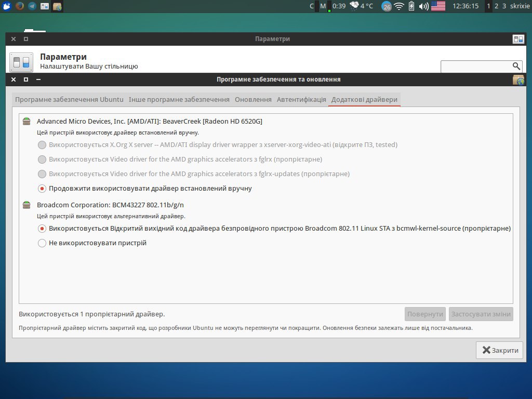
Task: Minimize the Програмне забезпечення та оновлення dialog
Action: (x=38, y=79)
